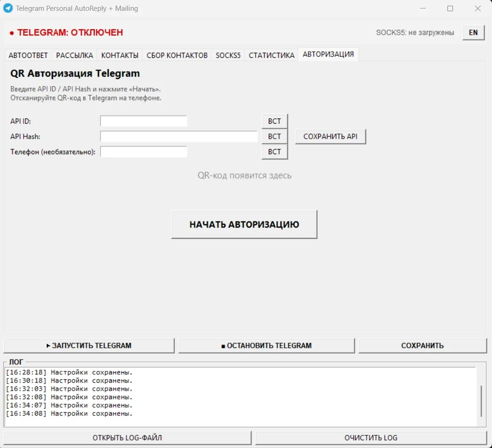Click the SOCKS5: не загружены status label
Viewport: 492px width, 448px height.
pyautogui.click(x=415, y=32)
